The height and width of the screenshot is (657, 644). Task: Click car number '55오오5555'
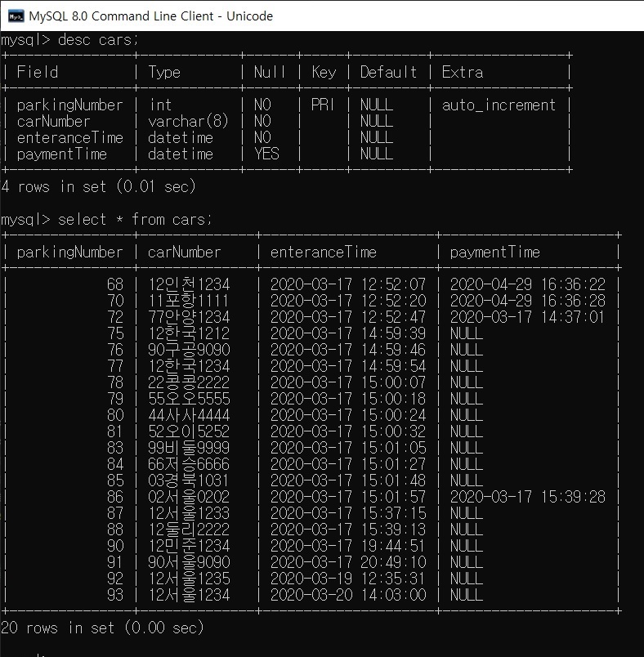tap(189, 399)
